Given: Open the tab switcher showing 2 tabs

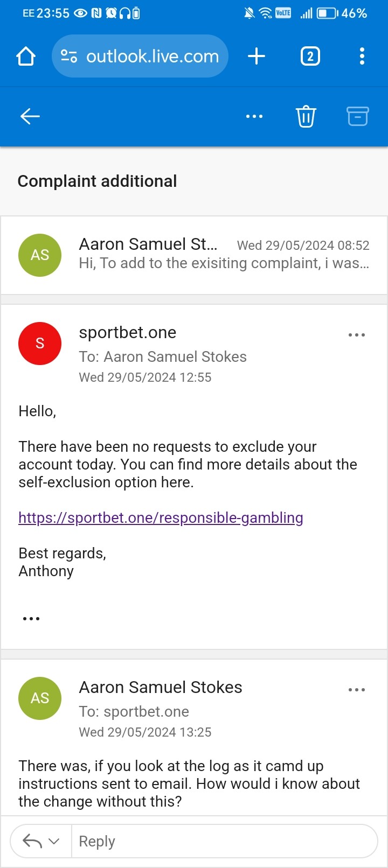Looking at the screenshot, I should [x=310, y=56].
